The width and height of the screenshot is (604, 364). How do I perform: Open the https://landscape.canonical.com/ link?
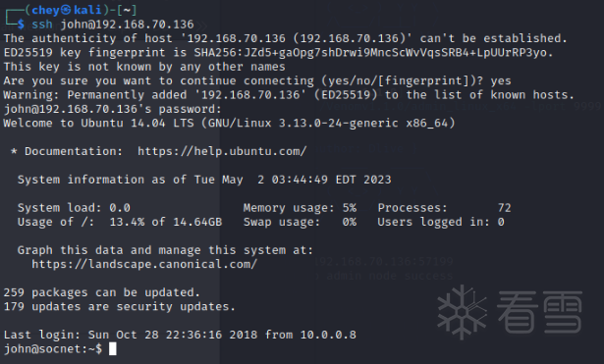[x=144, y=264]
